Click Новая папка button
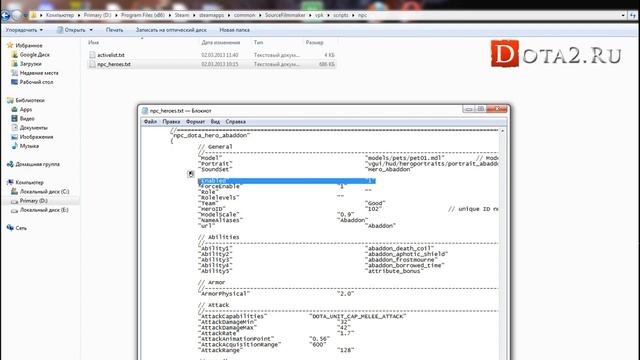640x360 pixels. point(234,30)
